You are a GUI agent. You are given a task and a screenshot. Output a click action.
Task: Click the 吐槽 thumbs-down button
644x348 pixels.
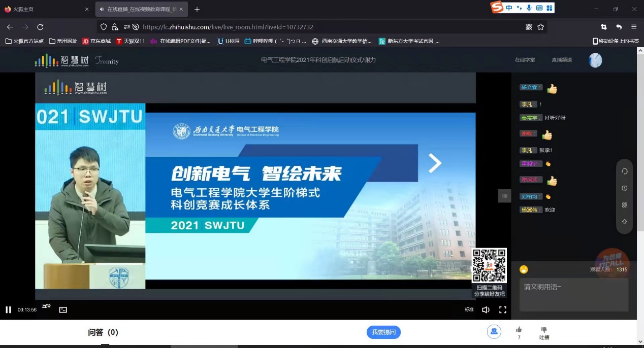(544, 330)
